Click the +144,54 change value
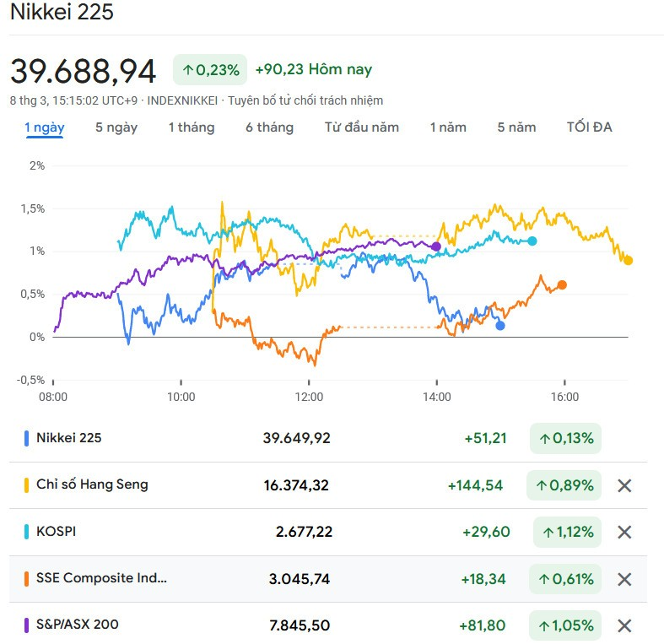Image resolution: width=664 pixels, height=644 pixels. (475, 485)
